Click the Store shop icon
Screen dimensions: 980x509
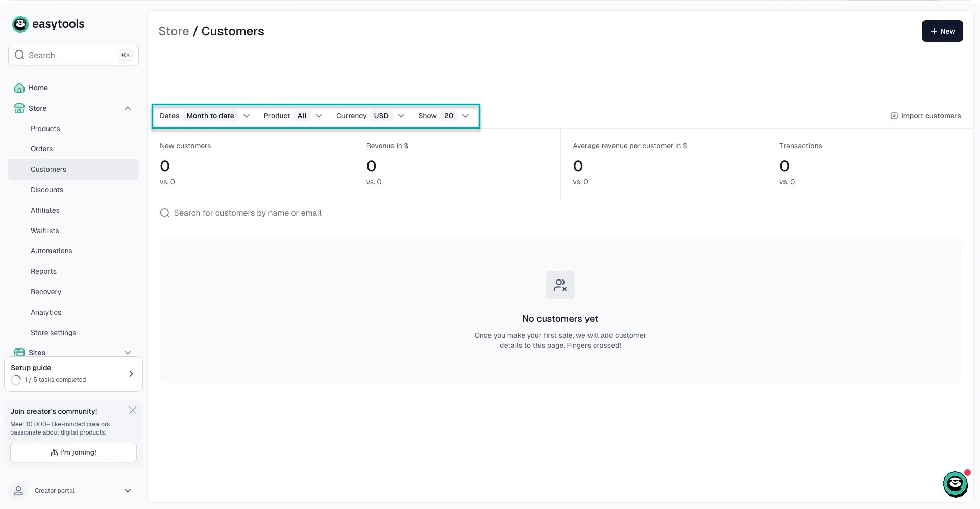tap(19, 108)
